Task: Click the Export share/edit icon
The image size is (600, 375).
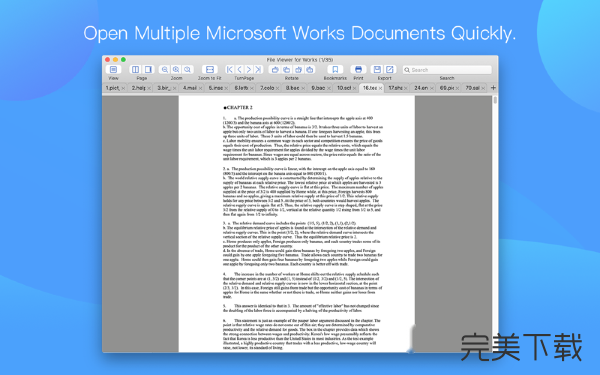Action: (390, 69)
